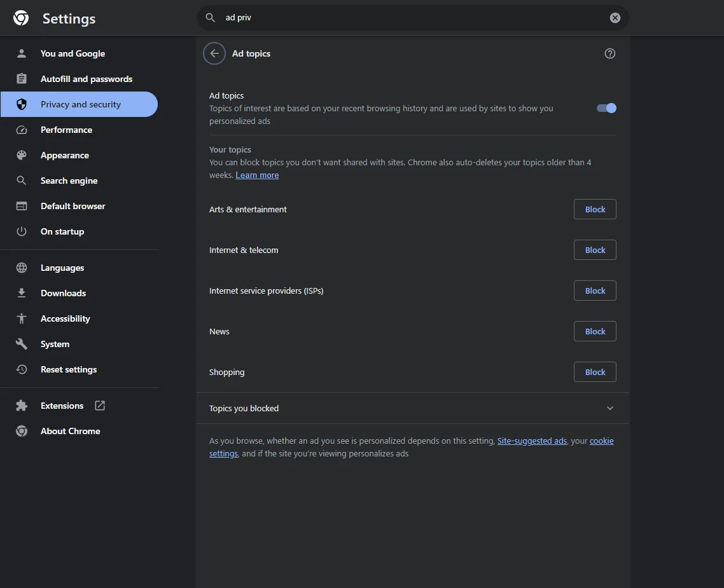The height and width of the screenshot is (588, 724).
Task: Open the About Chrome page
Action: 70,431
